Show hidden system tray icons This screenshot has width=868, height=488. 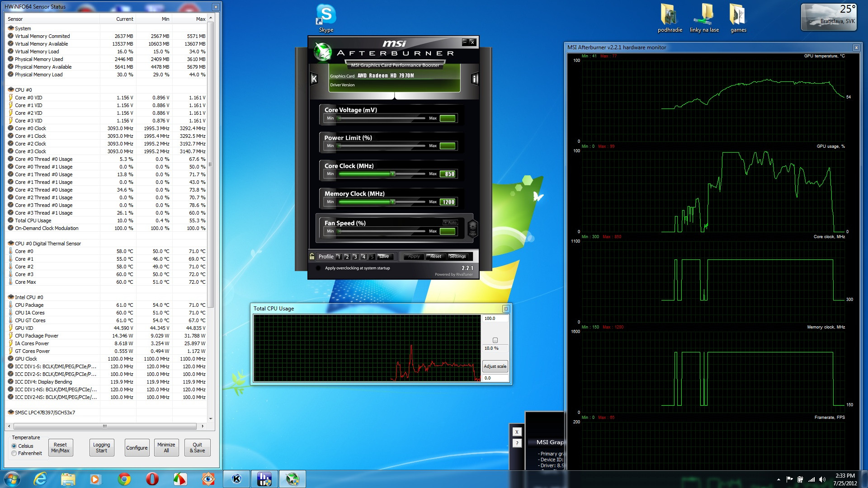click(778, 479)
